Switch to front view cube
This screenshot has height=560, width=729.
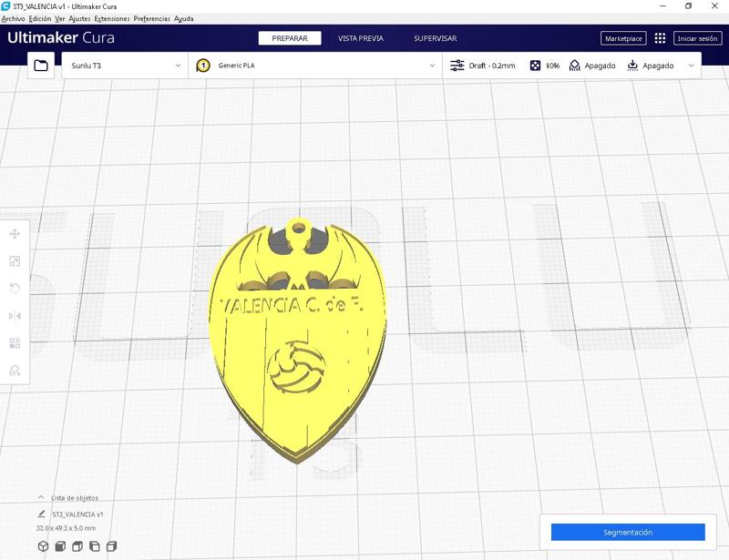click(60, 546)
